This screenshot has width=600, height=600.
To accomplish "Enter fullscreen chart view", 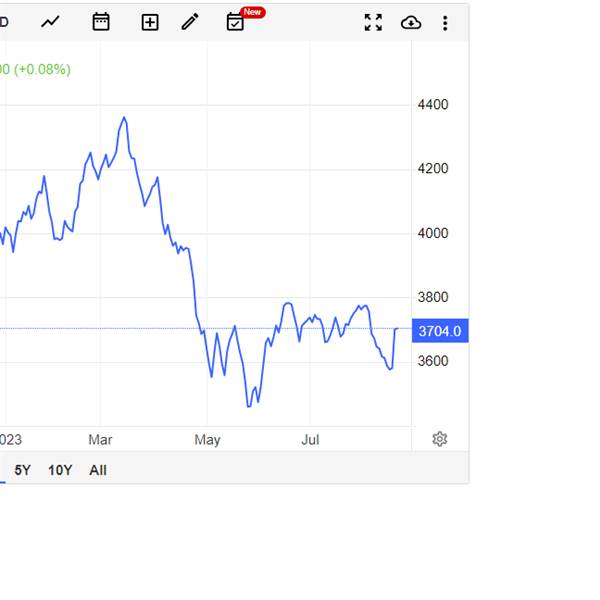I will tap(373, 23).
